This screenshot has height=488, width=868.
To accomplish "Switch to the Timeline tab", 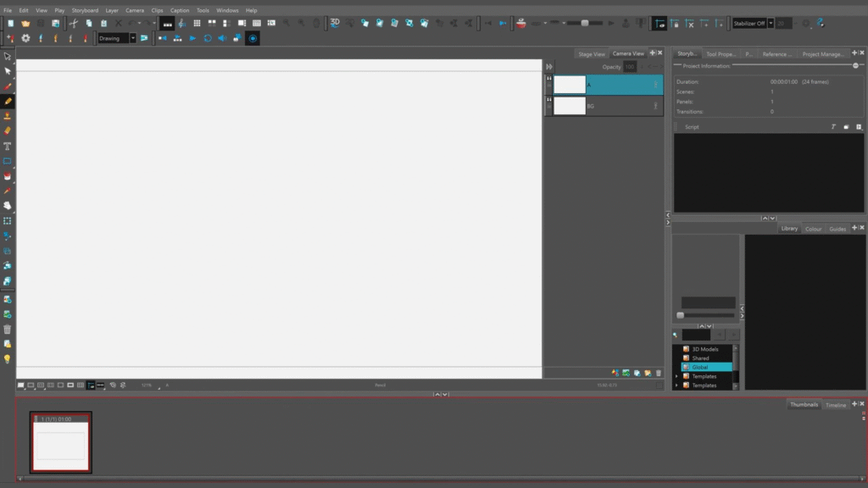I will (835, 405).
